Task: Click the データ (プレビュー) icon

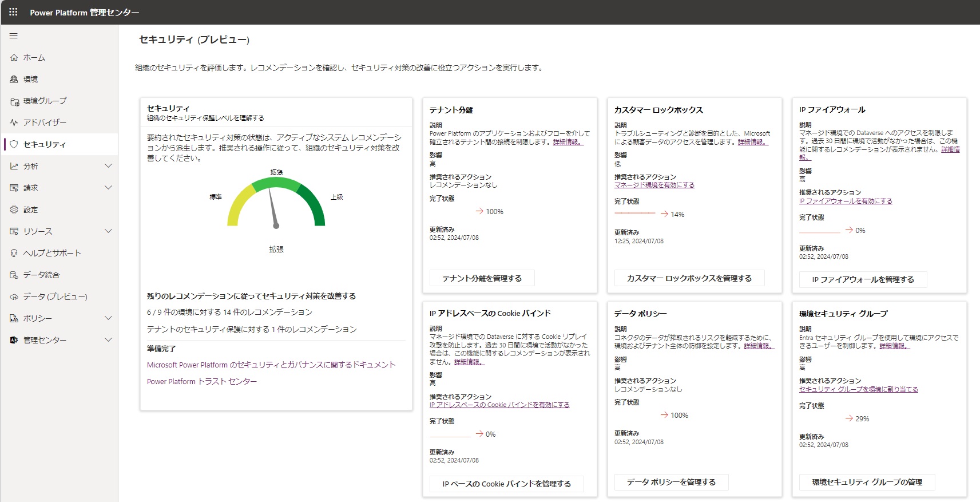Action: tap(14, 297)
